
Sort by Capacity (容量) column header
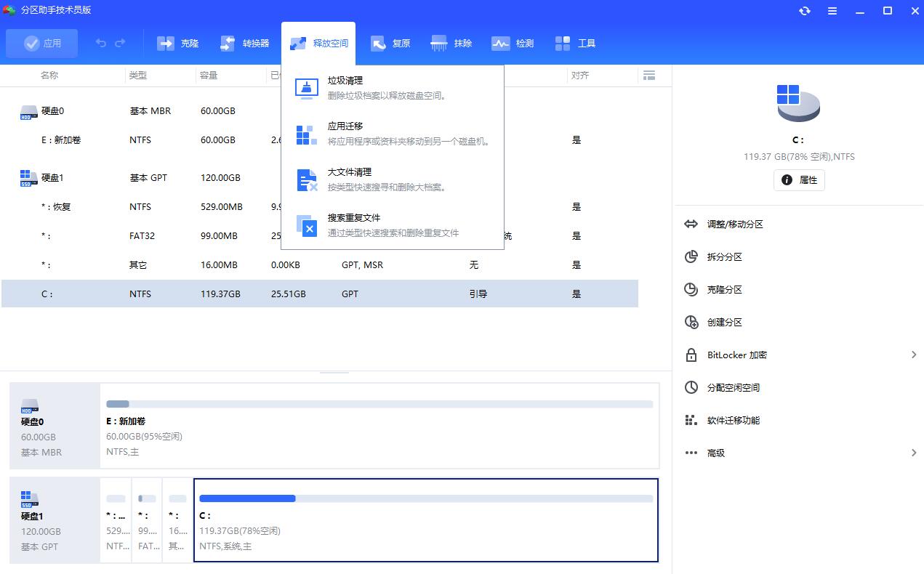click(x=209, y=76)
